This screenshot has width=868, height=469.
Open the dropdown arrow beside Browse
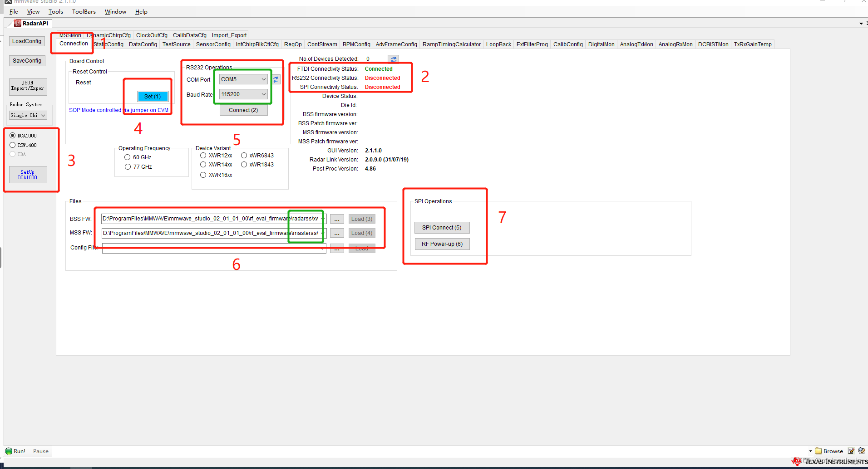[x=810, y=451]
